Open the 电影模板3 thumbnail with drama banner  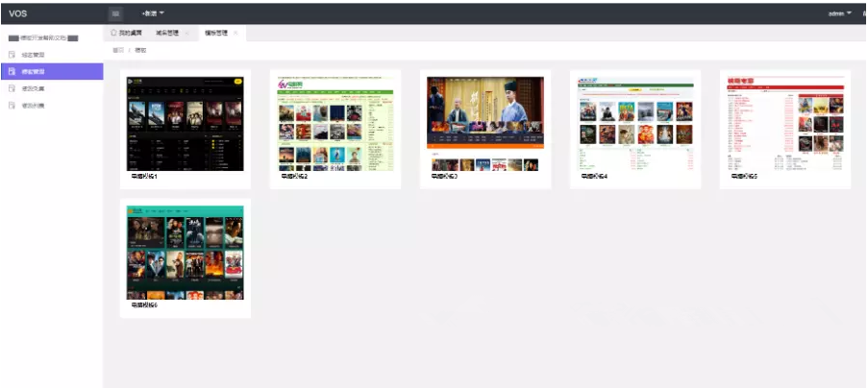484,123
